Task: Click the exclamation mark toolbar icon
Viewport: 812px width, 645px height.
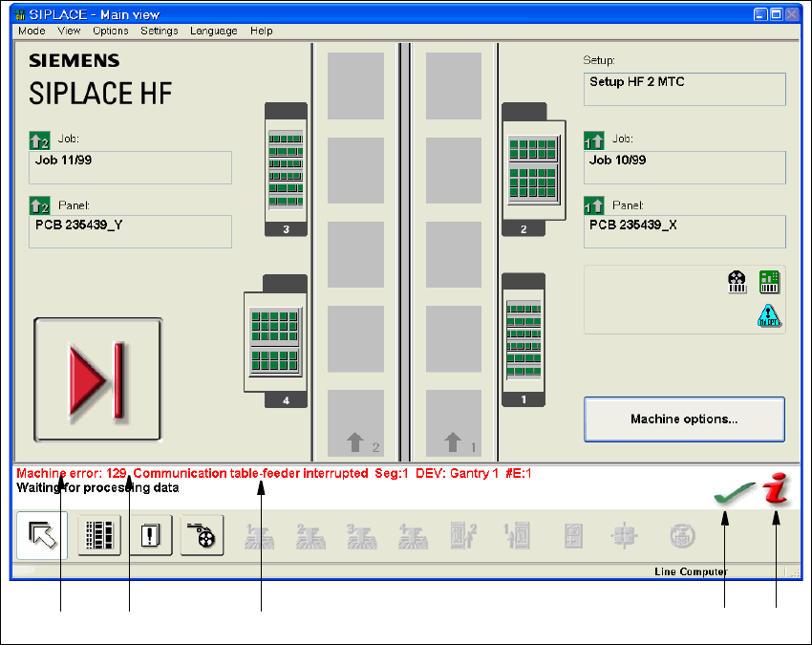Action: pos(150,535)
